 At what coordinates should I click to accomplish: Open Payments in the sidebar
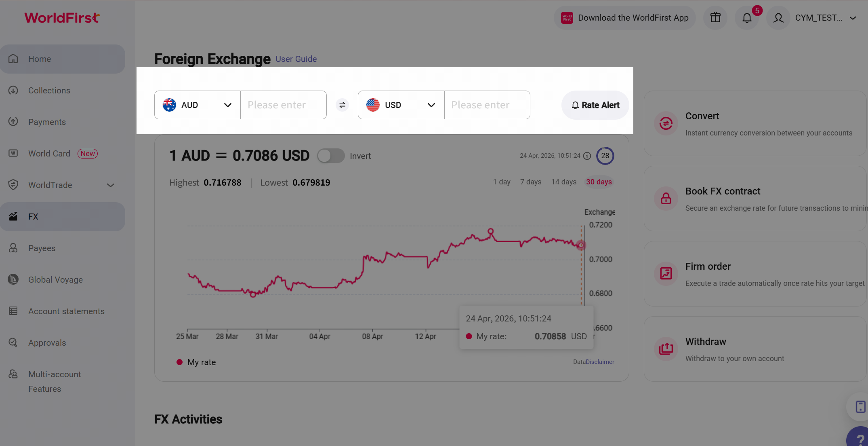coord(63,122)
